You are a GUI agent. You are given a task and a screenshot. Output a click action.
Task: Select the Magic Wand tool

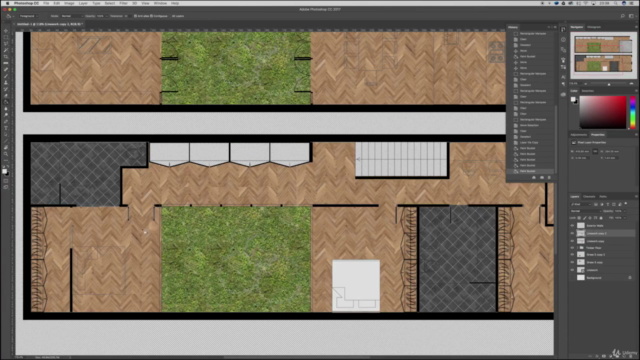coord(6,50)
